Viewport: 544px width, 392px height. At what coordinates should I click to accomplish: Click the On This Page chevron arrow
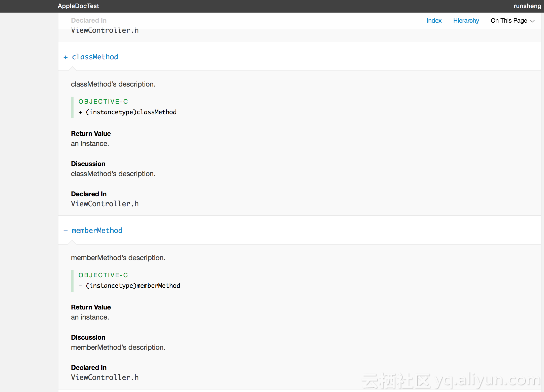click(532, 21)
